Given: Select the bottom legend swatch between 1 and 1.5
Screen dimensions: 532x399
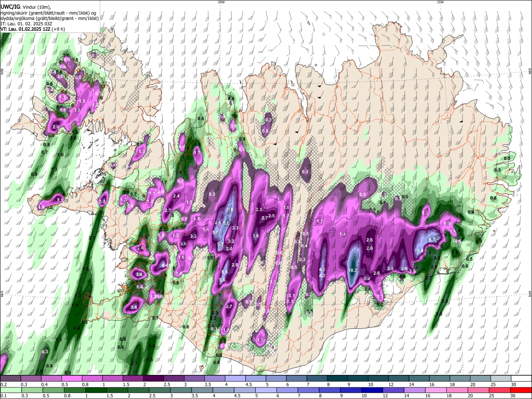Looking at the screenshot, I should 96,390.
